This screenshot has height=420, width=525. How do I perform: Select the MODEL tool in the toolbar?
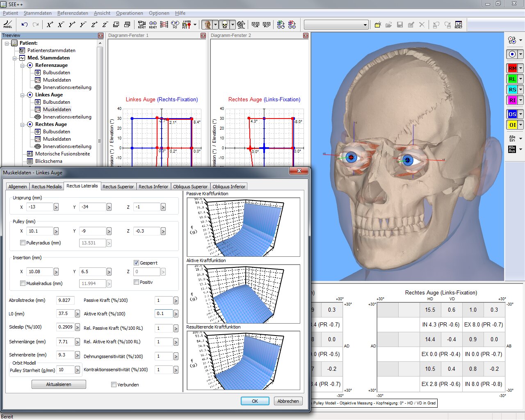tap(7, 25)
